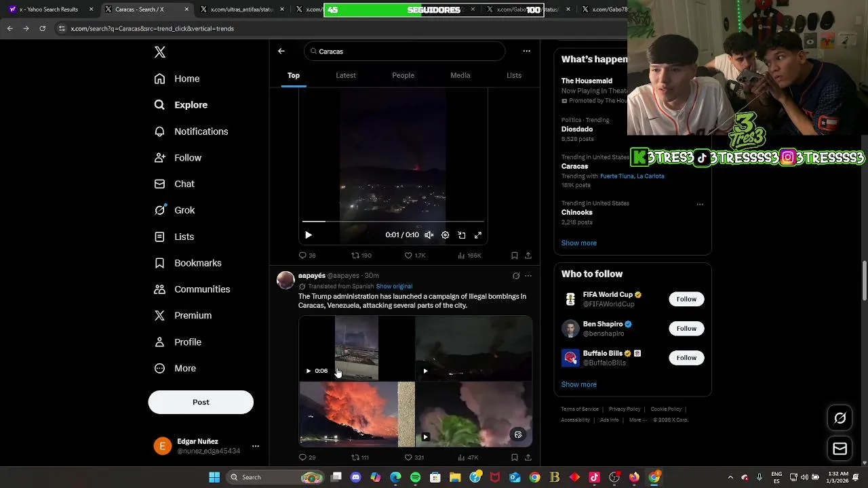Open aapayés profile avatar
This screenshot has width=868, height=488.
pyautogui.click(x=285, y=280)
